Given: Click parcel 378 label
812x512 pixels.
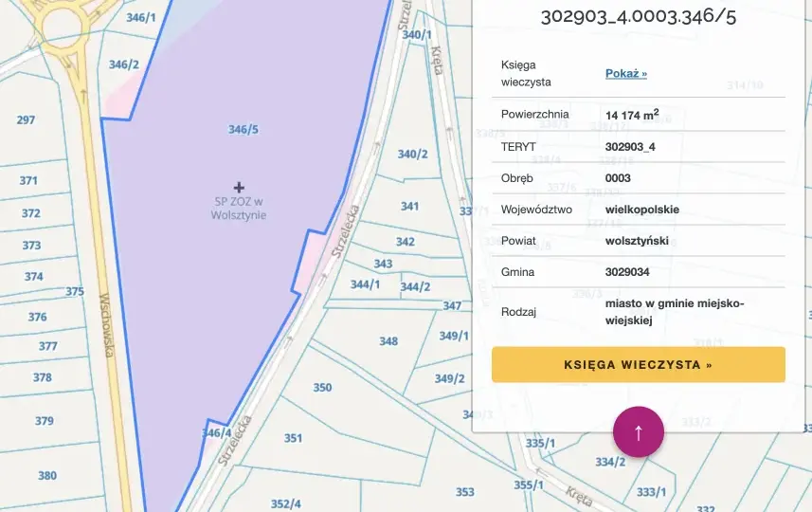Looking at the screenshot, I should tap(43, 377).
